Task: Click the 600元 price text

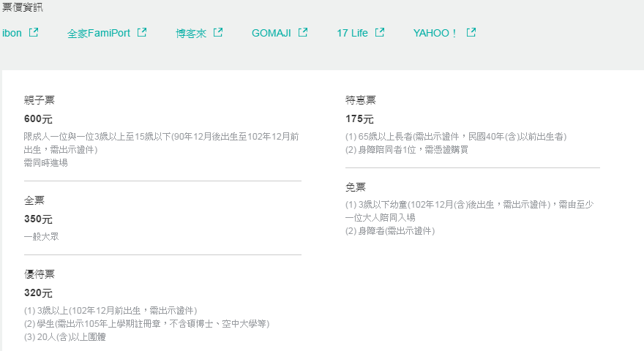Action: point(38,119)
